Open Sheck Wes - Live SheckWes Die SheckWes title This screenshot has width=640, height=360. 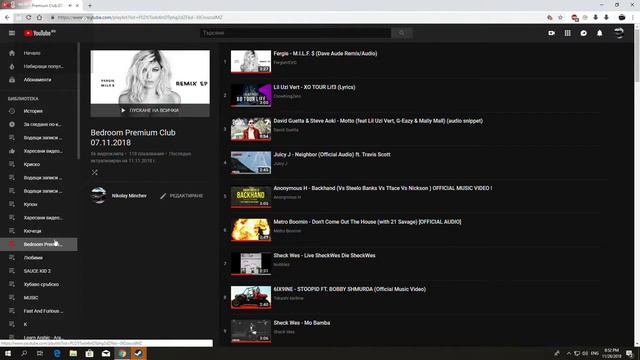(324, 256)
